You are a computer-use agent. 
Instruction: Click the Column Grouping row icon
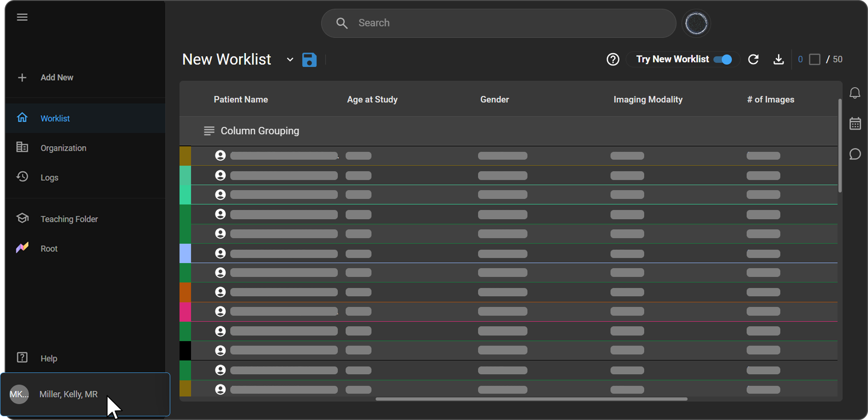point(209,131)
